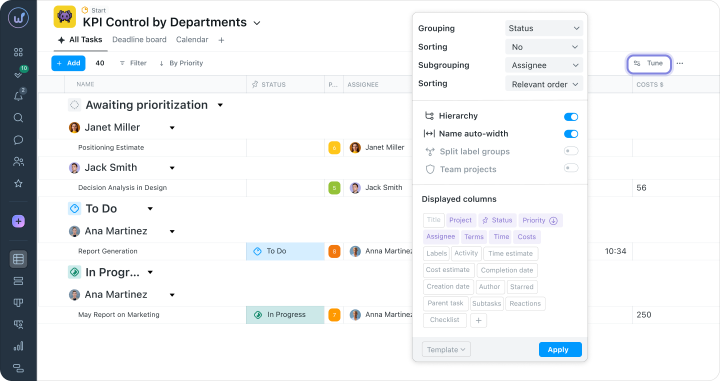Click the plus icon to add a view tab
Image resolution: width=720 pixels, height=381 pixels.
pos(221,40)
